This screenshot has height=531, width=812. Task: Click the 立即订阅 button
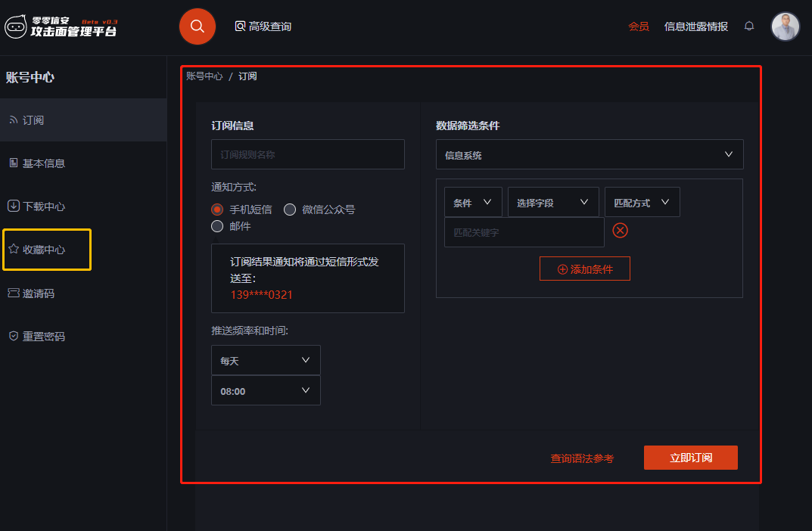click(x=690, y=458)
